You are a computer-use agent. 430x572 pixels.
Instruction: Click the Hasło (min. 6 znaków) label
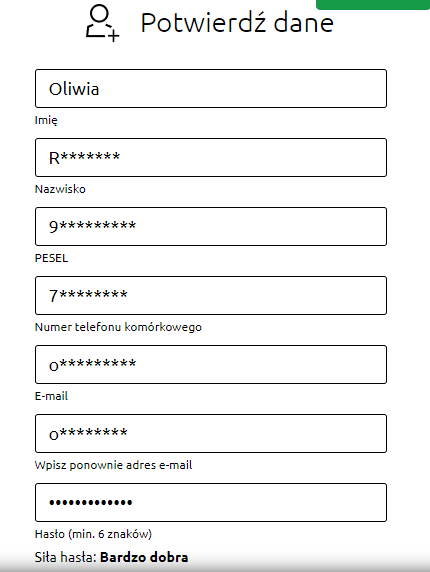93,534
